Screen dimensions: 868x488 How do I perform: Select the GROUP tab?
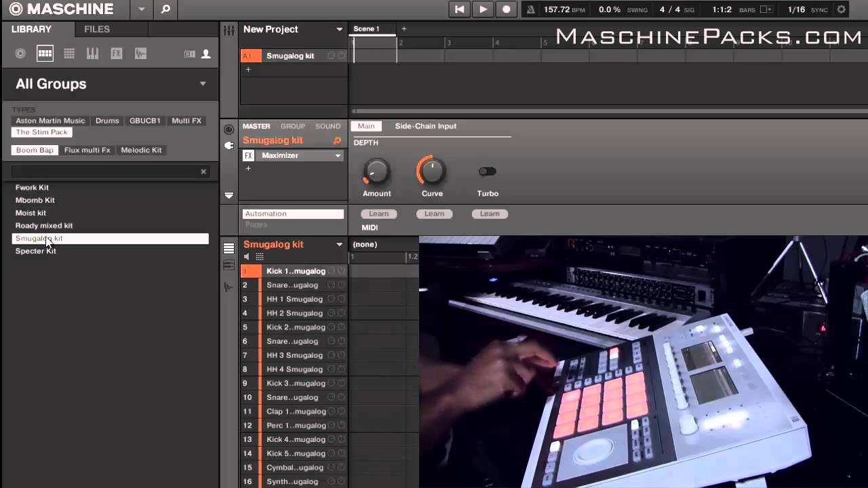click(x=292, y=126)
